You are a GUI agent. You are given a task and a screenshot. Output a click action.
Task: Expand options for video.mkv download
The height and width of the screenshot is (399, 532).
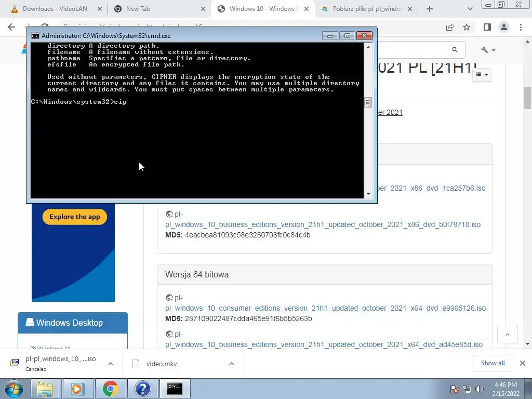[232, 364]
